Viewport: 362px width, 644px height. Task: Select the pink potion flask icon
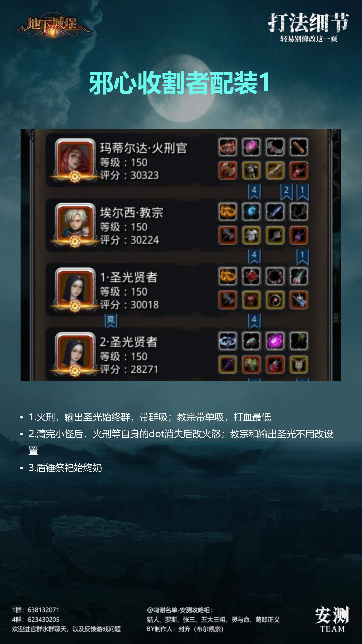[299, 276]
